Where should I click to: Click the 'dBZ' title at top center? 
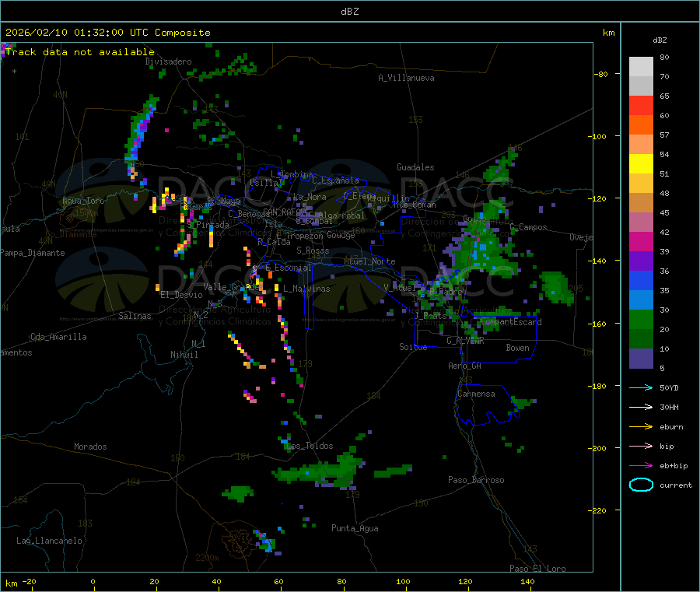pos(349,12)
